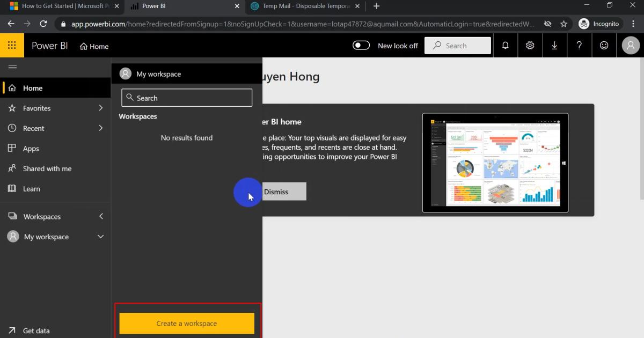644x338 pixels.
Task: Open your account profile avatar
Action: pos(631,45)
